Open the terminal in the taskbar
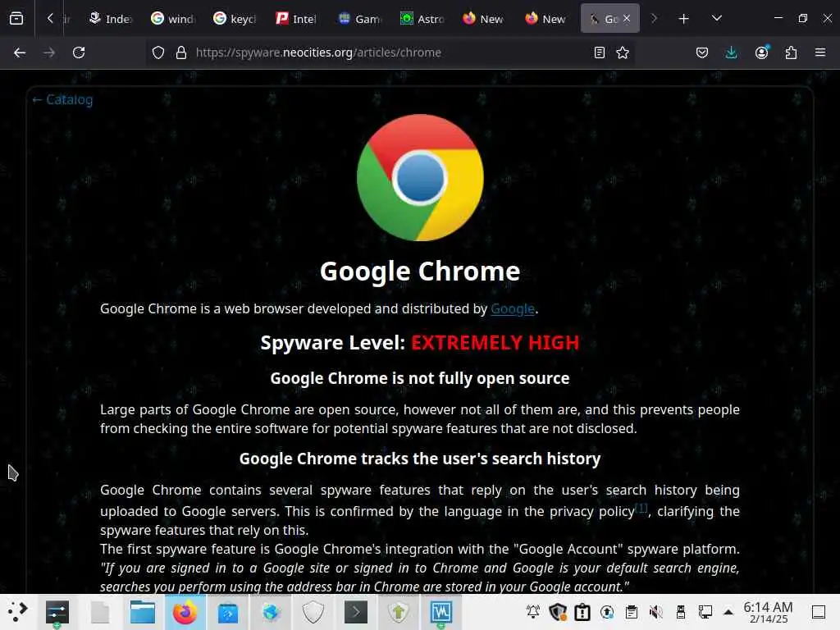840x630 pixels. point(356,612)
